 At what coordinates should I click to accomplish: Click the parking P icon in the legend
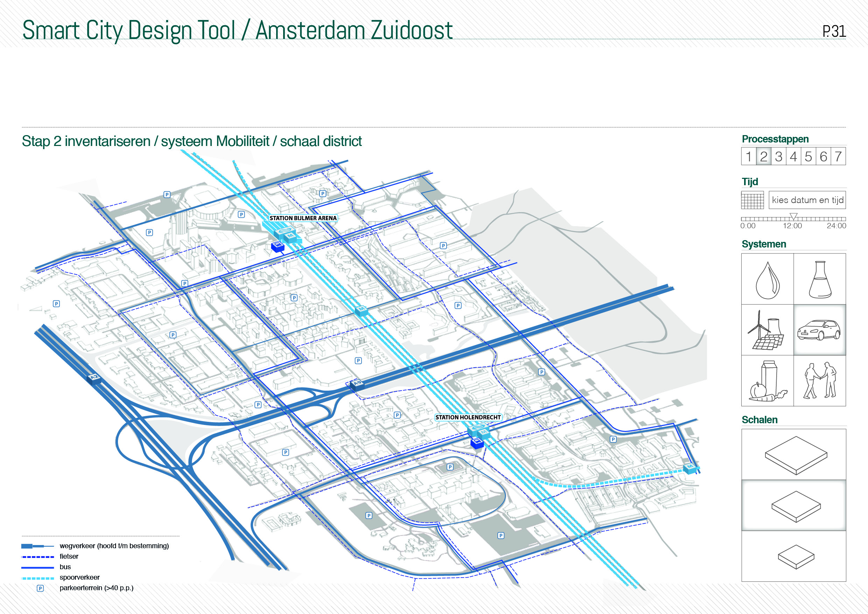point(40,588)
